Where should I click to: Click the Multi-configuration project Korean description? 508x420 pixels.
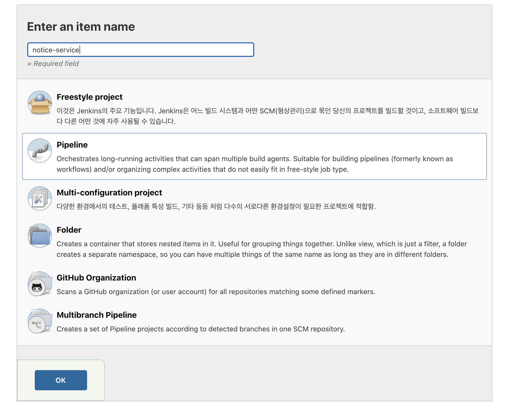click(x=216, y=206)
